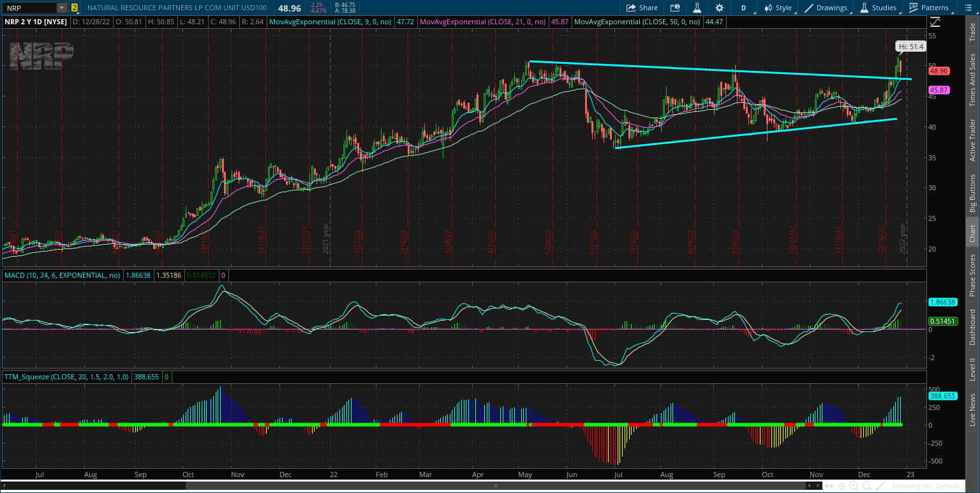Screen dimensions: 980x493
Task: Click the 1.86638 MACD value tag
Action: click(942, 302)
